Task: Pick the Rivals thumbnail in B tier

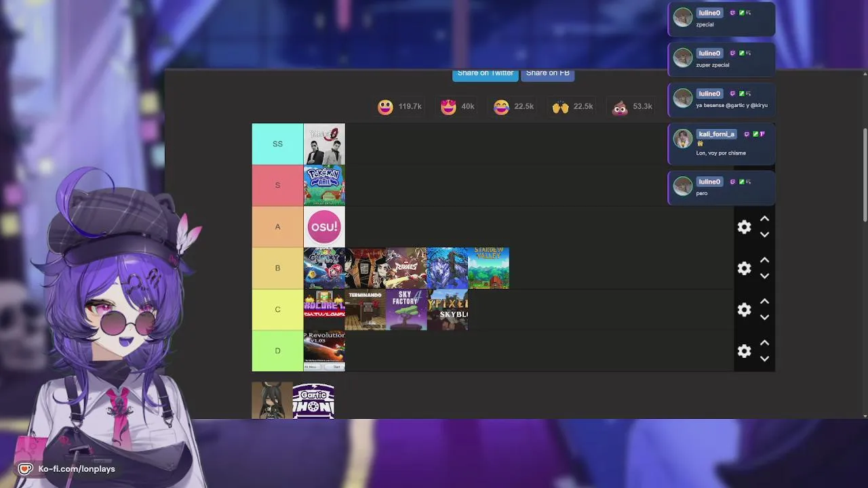Action: (406, 268)
